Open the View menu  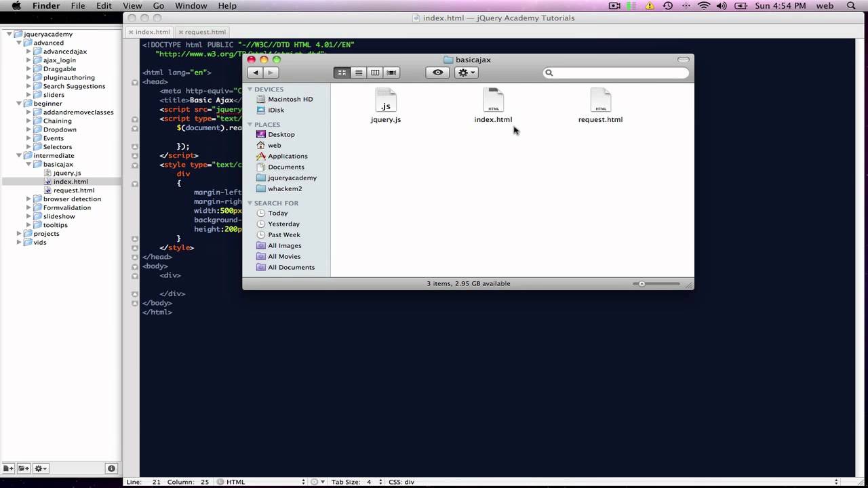(x=132, y=6)
